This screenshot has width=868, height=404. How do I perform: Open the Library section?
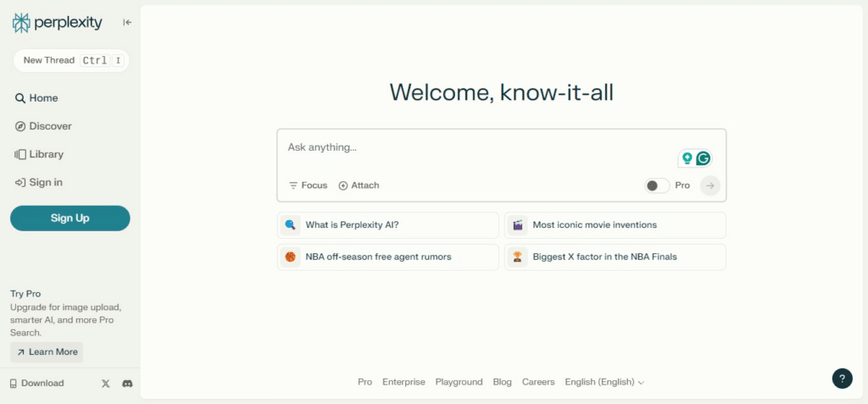[39, 154]
